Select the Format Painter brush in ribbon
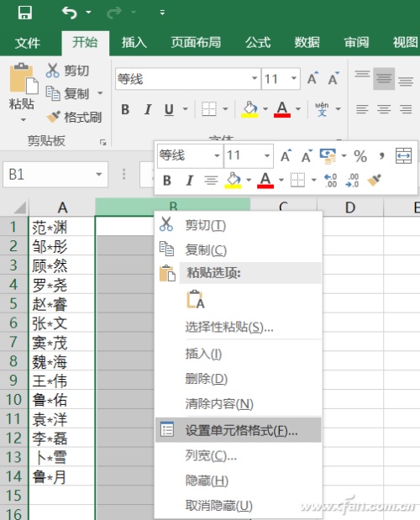This screenshot has width=420, height=520. [53, 117]
